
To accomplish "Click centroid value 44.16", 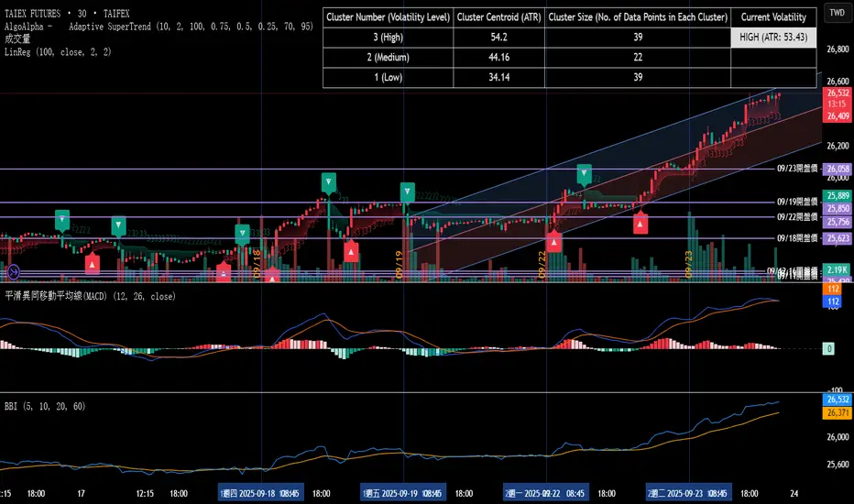I will tap(498, 57).
